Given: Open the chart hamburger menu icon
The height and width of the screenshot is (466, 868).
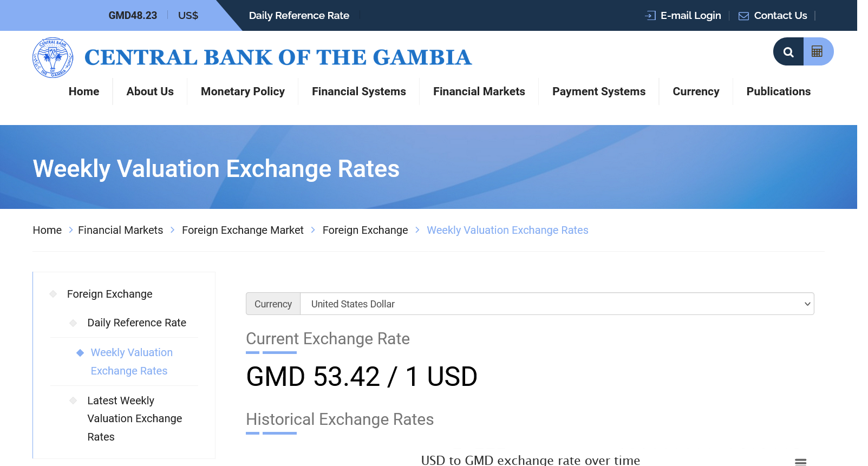Looking at the screenshot, I should [x=800, y=462].
